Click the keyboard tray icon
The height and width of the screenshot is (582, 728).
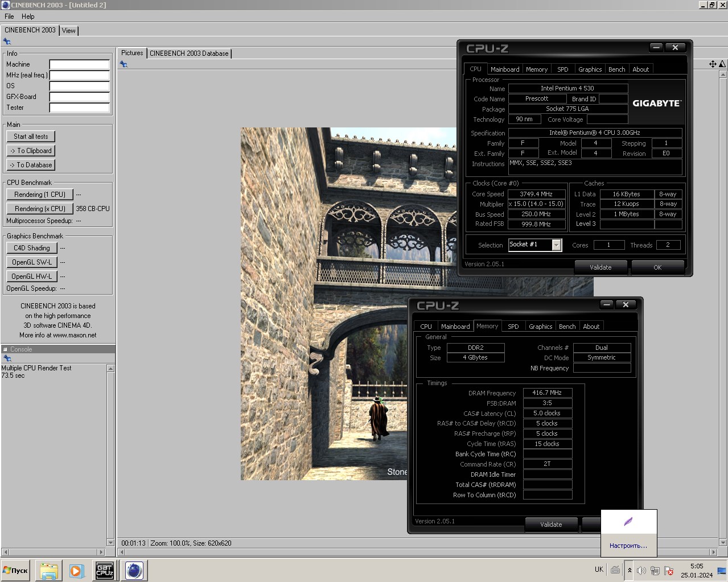coord(615,570)
